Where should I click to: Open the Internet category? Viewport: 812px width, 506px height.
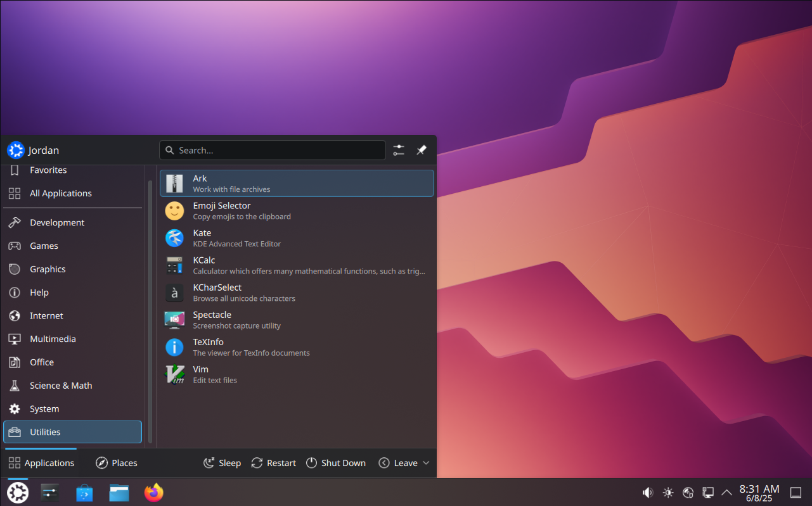[72, 315]
